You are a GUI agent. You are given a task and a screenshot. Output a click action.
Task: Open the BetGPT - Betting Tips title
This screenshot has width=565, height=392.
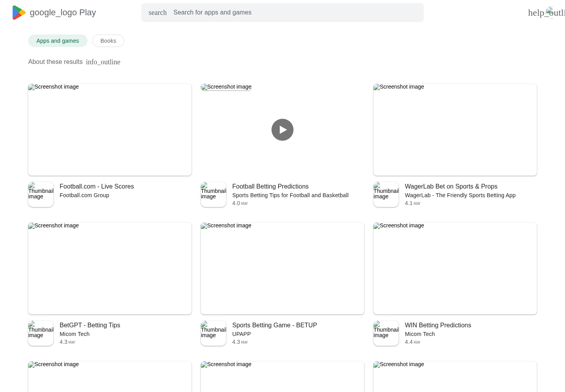[x=90, y=325]
